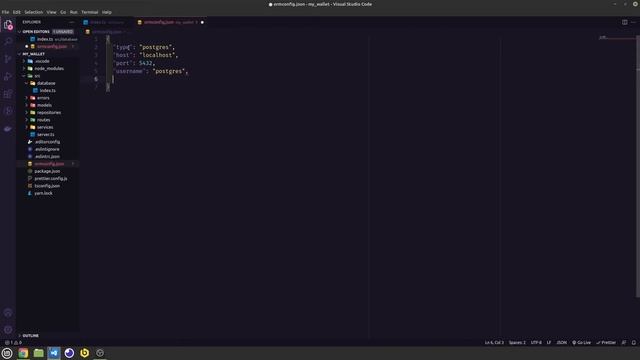The image size is (640, 360).
Task: Select the ormconfig.json editor tab
Action: point(171,22)
